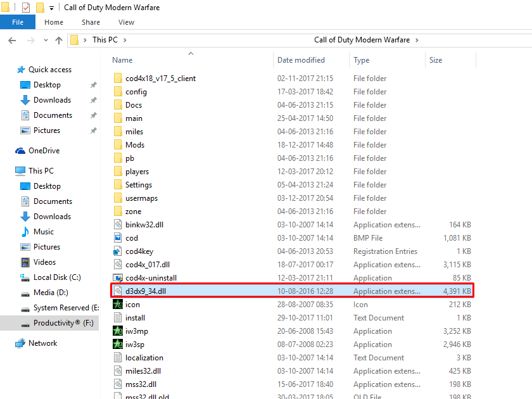Sort files by Name column
The image size is (532, 399).
pyautogui.click(x=122, y=60)
